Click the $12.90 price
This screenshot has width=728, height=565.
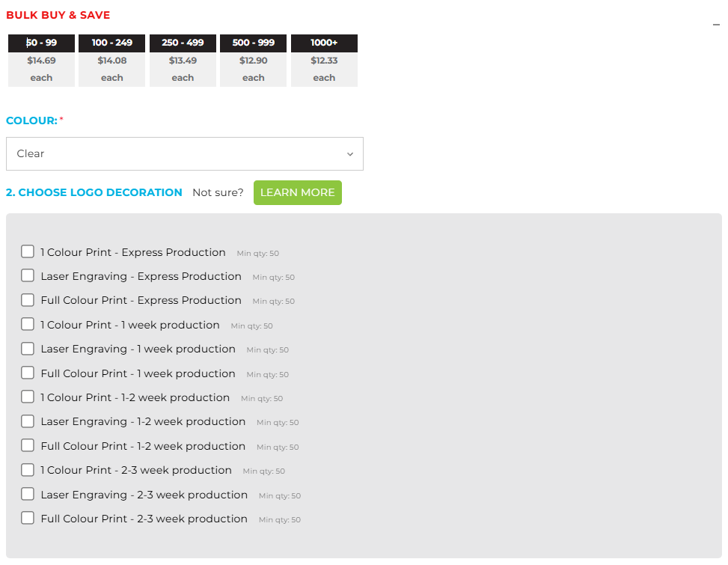(x=254, y=61)
